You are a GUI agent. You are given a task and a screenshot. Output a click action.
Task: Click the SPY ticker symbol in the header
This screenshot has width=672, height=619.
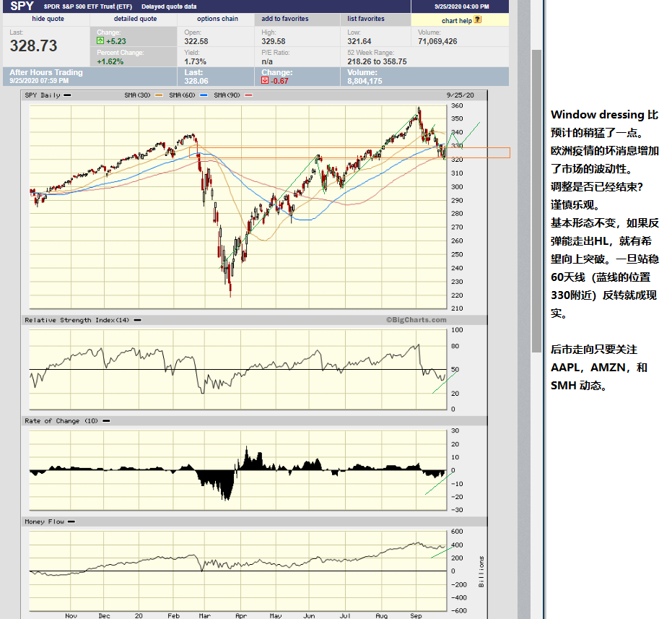[22, 6]
